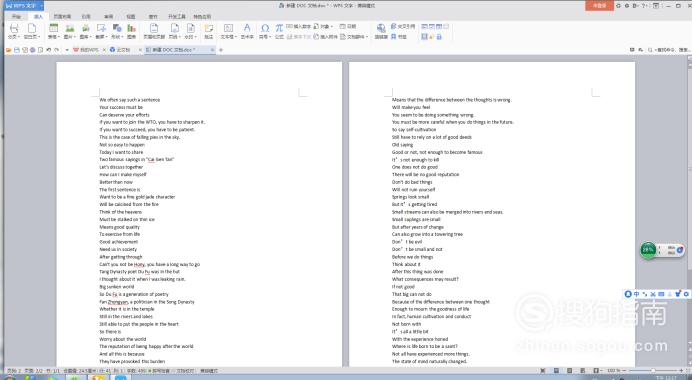
Task: Adjust the zoom slider in status bar
Action: pyautogui.click(x=653, y=371)
